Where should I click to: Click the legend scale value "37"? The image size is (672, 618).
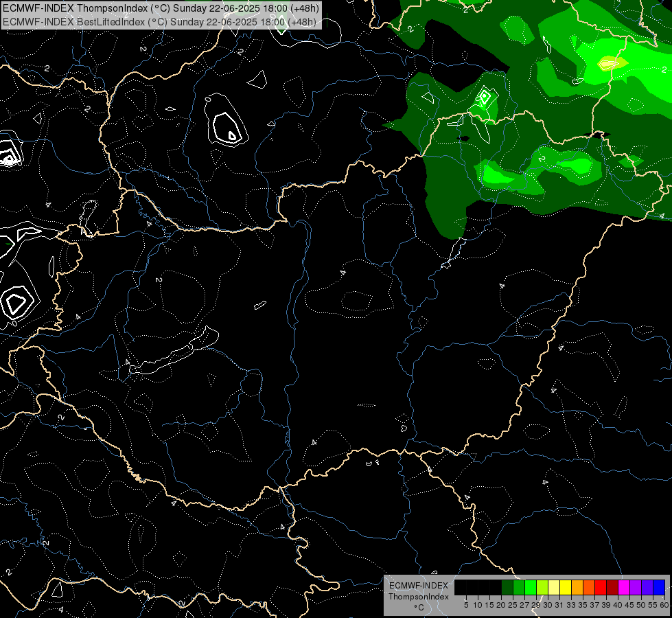coord(595,605)
